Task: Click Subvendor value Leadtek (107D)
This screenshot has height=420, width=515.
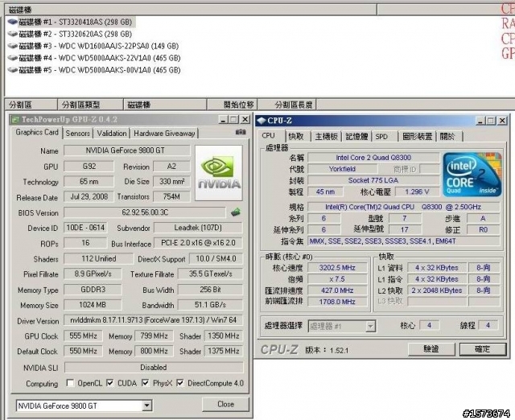Action: click(x=198, y=228)
